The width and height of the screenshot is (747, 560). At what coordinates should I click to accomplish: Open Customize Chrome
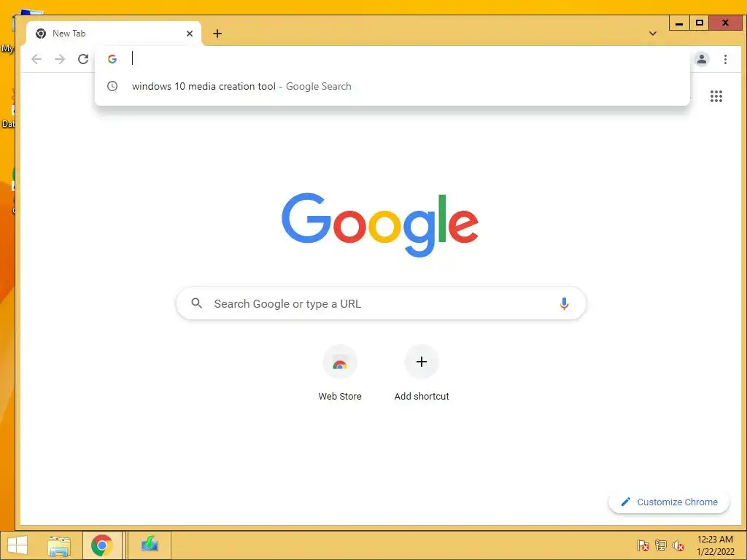tap(669, 502)
